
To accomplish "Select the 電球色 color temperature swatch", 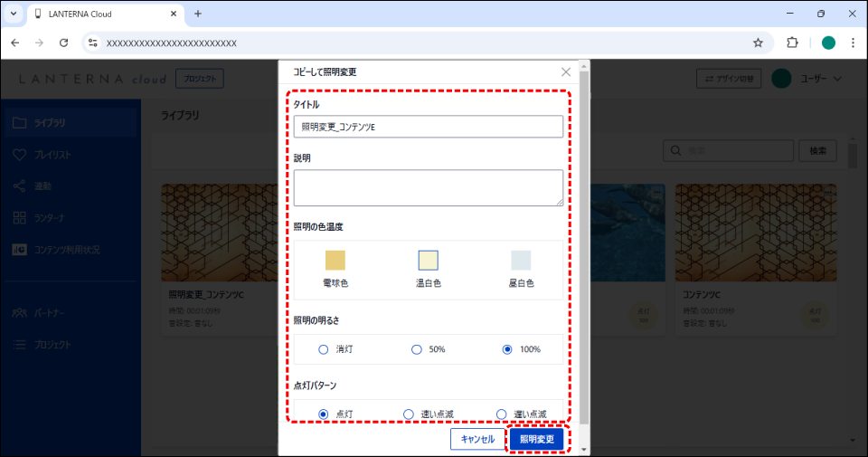I will 335,261.
